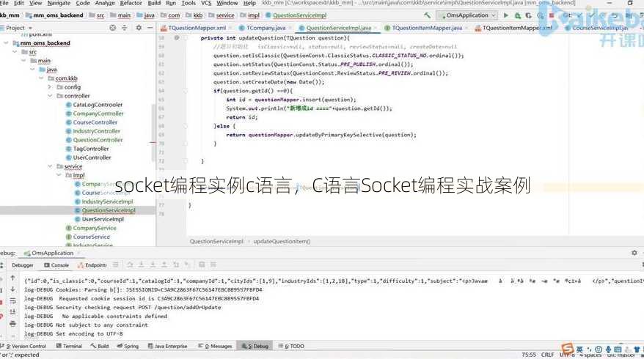Click CRLF line separator in status bar

point(547,355)
